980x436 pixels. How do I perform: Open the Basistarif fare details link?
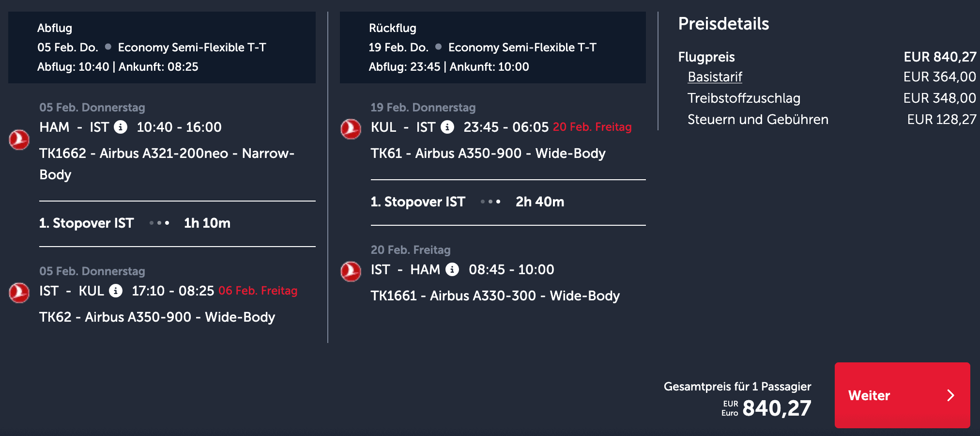point(715,77)
